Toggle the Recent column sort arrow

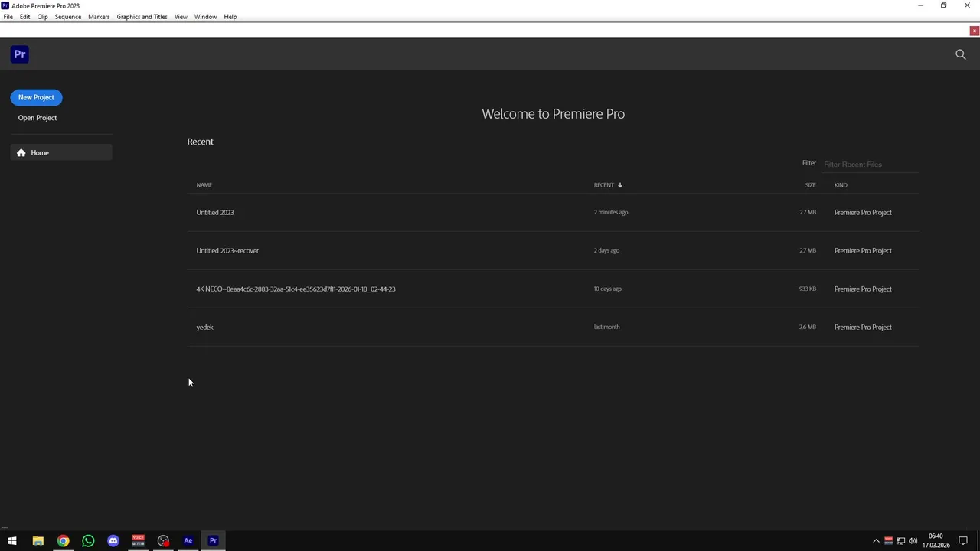[x=620, y=185]
